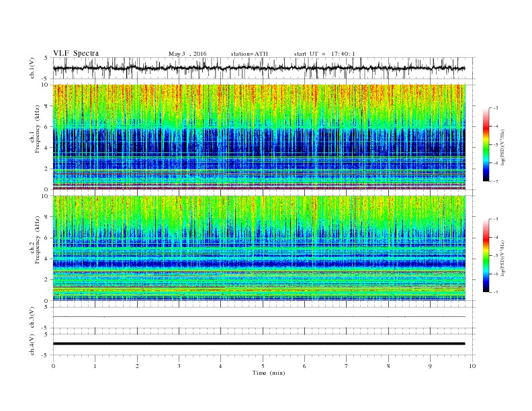Click the 2 kHz tick label on ch.2 spectrogram

(47, 279)
